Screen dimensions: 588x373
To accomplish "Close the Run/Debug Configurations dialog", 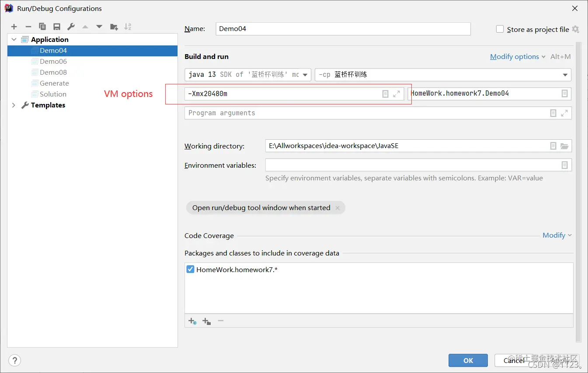I will point(575,8).
